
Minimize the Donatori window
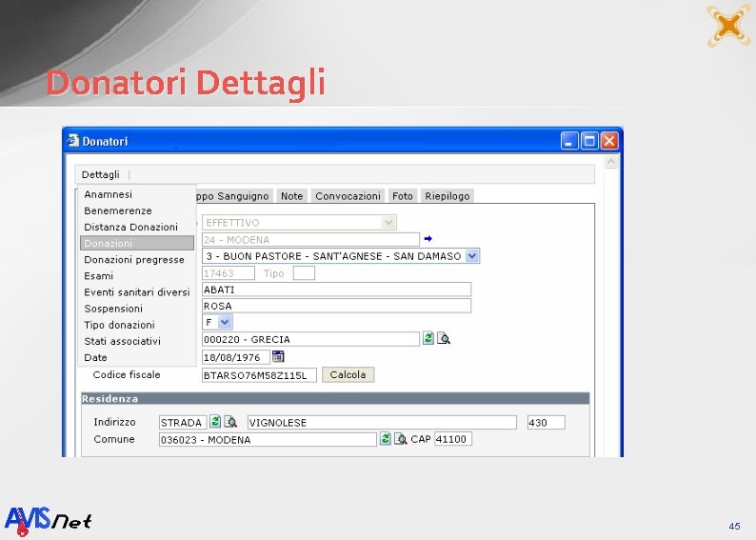tap(569, 141)
